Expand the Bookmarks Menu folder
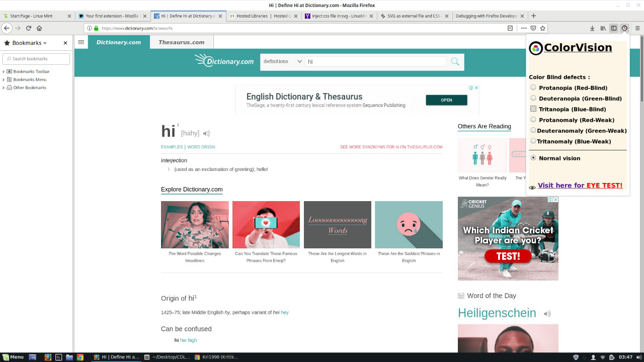The width and height of the screenshot is (644, 362). pos(4,79)
